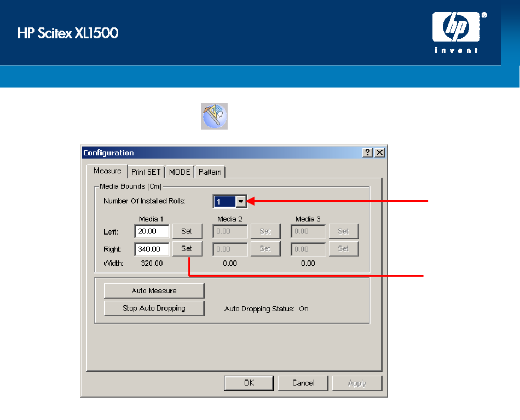Click the Width row label
The height and width of the screenshot is (420, 520).
click(113, 264)
